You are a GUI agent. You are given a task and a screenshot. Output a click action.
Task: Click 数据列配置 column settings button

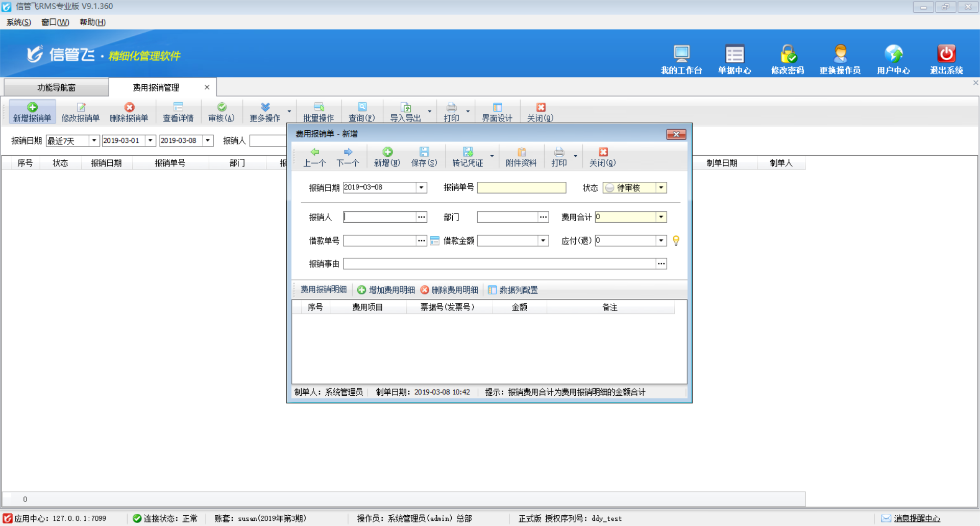pyautogui.click(x=513, y=290)
